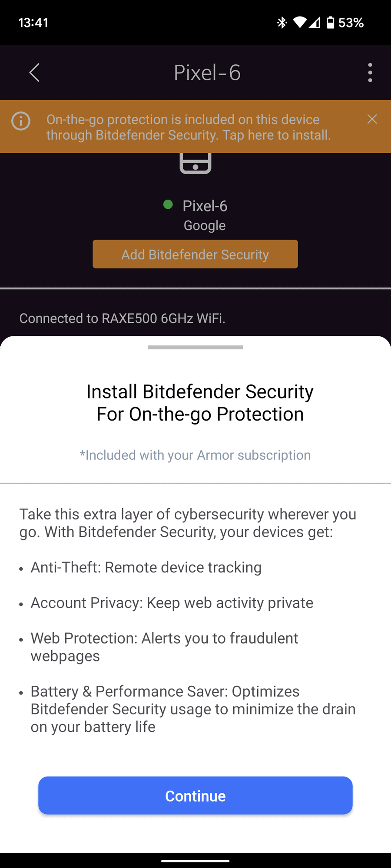The width and height of the screenshot is (391, 868).
Task: Open the three-dot overflow menu
Action: point(370,72)
